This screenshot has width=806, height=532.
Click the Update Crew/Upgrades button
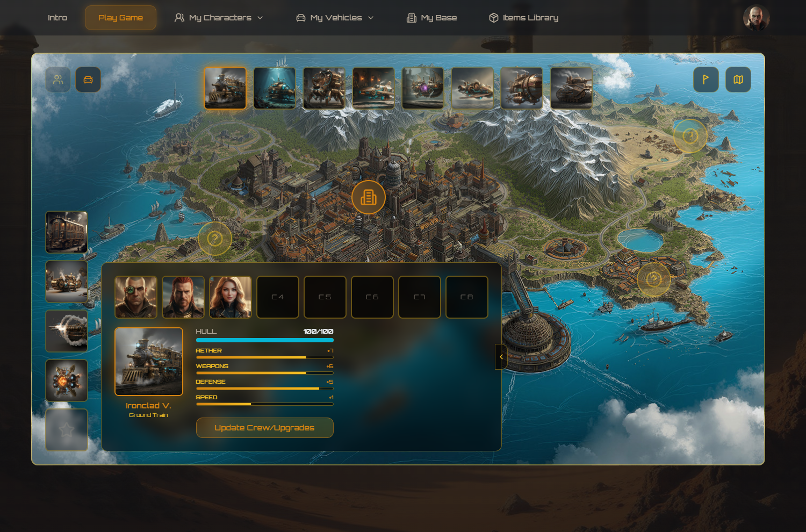[x=264, y=428]
